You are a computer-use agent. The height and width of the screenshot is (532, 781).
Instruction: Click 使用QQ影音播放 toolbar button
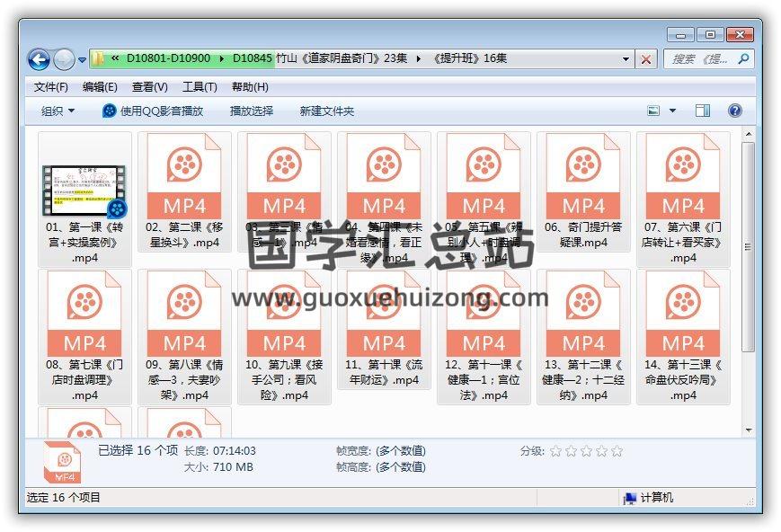[153, 111]
